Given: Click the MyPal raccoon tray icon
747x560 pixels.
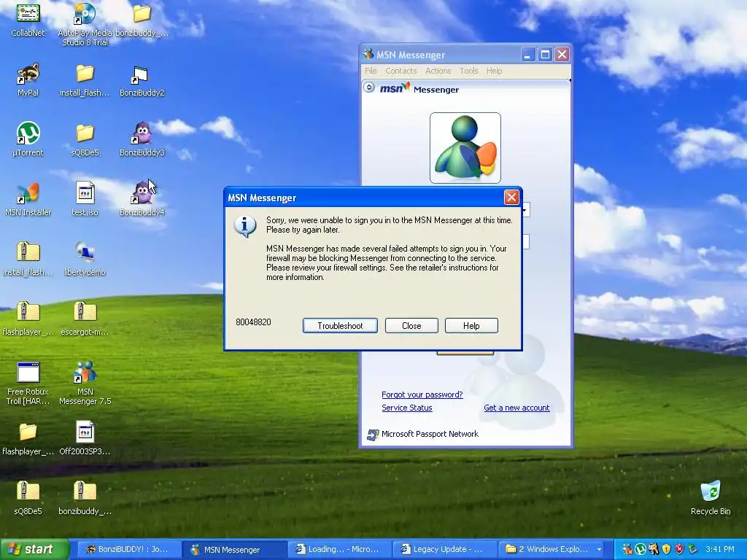Looking at the screenshot, I should point(654,549).
